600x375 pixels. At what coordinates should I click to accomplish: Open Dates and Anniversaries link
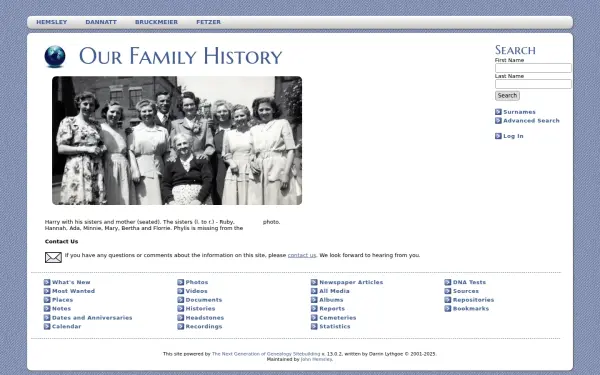pos(92,318)
